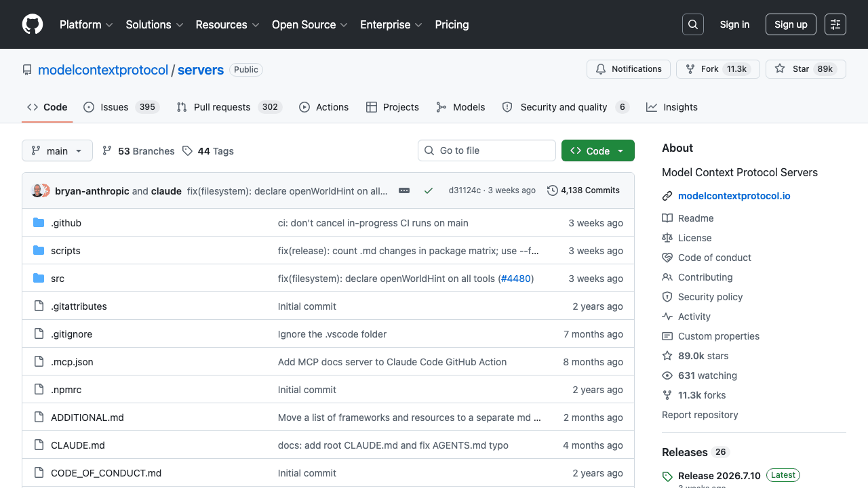
Task: Open the ADDITIONAL.md file
Action: (x=87, y=418)
